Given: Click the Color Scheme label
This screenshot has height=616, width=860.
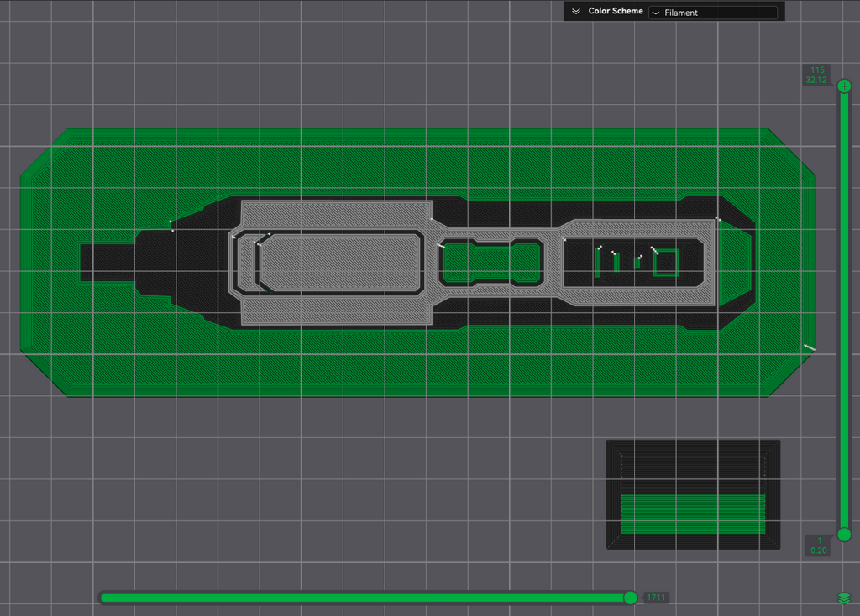Looking at the screenshot, I should [x=616, y=11].
